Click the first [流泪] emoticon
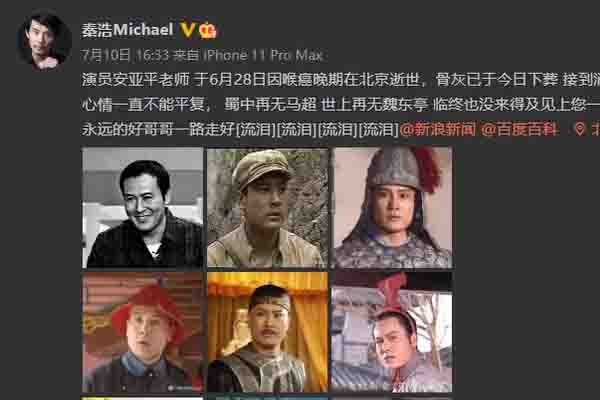This screenshot has width=600, height=400. tap(255, 129)
